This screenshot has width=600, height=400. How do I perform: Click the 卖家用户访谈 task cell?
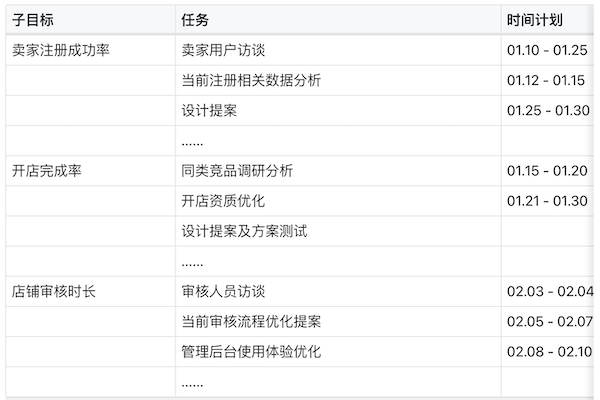pyautogui.click(x=223, y=50)
